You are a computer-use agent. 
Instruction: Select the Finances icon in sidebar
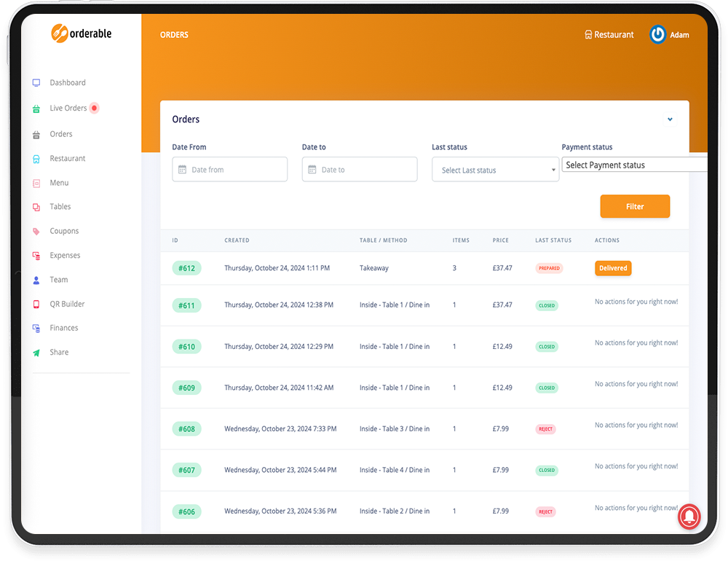point(36,329)
